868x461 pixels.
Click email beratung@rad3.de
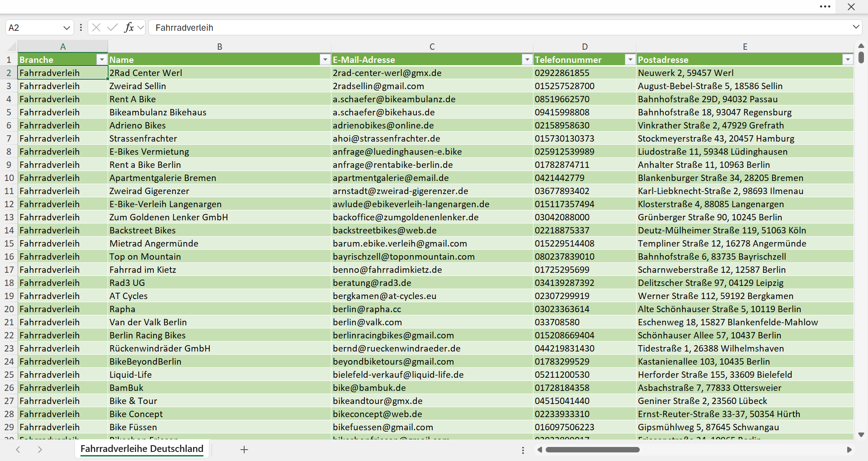[x=432, y=283]
